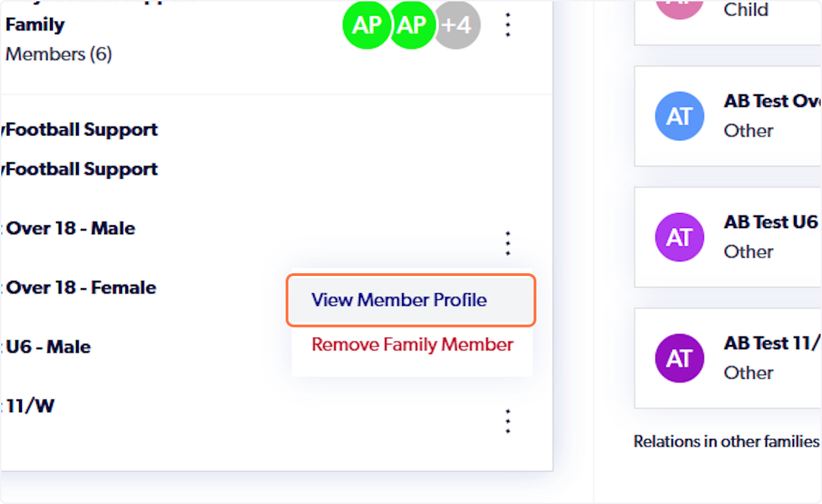Click the AB Test Over card Other label
The width and height of the screenshot is (822, 504).
[747, 130]
